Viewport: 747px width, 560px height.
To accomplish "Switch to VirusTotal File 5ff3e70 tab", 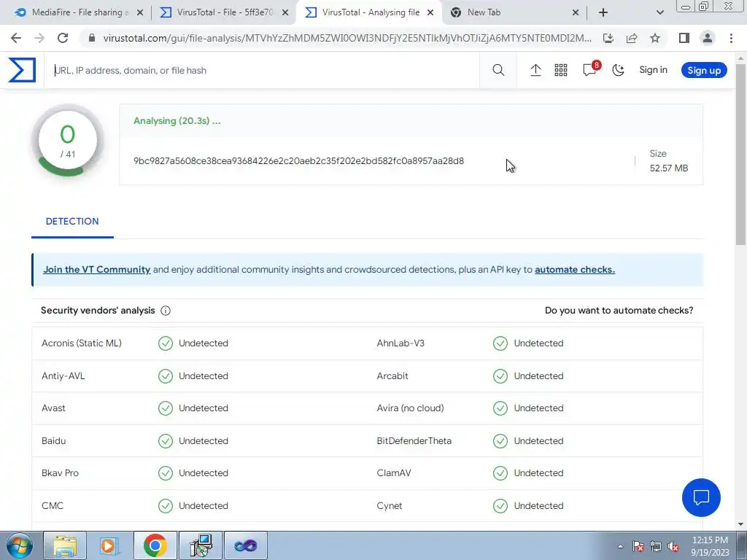I will coord(224,12).
